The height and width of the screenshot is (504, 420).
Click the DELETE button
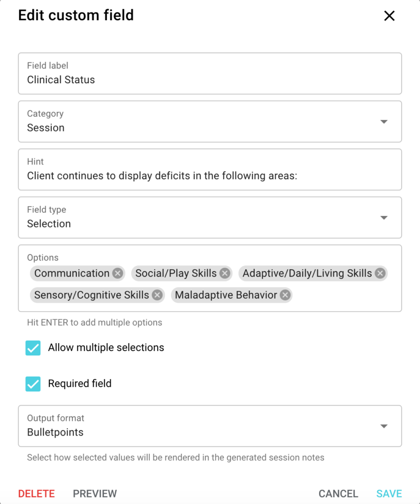click(x=36, y=494)
